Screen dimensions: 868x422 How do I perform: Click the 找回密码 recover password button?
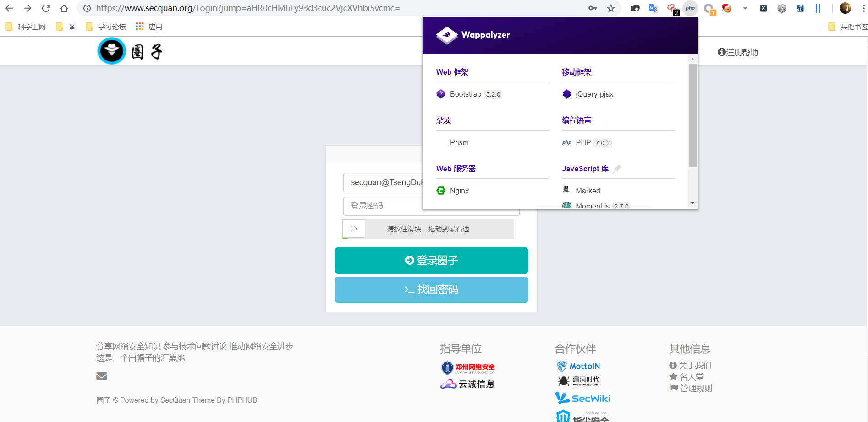pyautogui.click(x=431, y=290)
